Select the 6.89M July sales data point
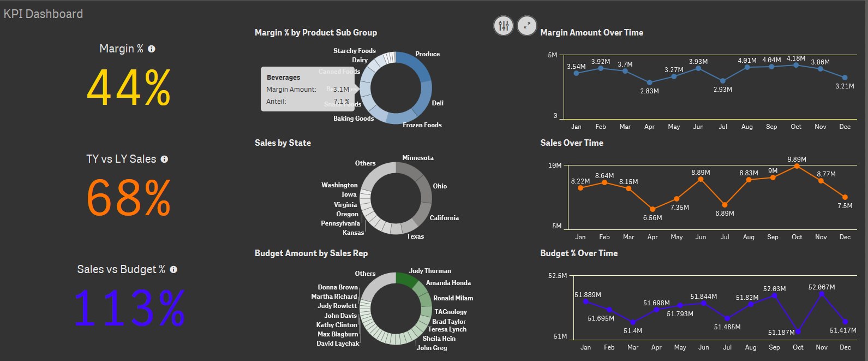This screenshot has width=868, height=361. [725, 205]
